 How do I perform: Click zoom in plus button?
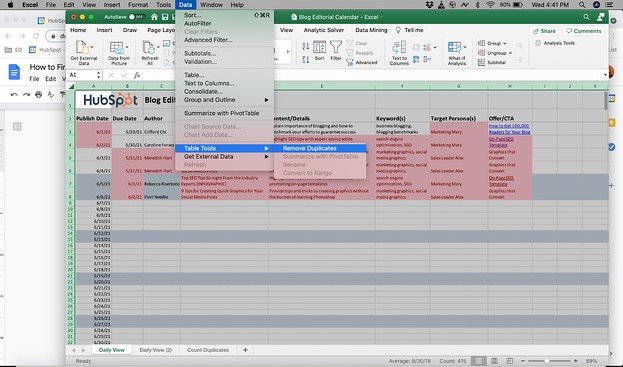575,361
